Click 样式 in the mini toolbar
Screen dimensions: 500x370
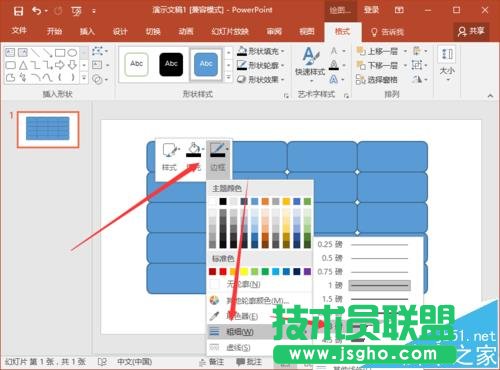click(169, 157)
